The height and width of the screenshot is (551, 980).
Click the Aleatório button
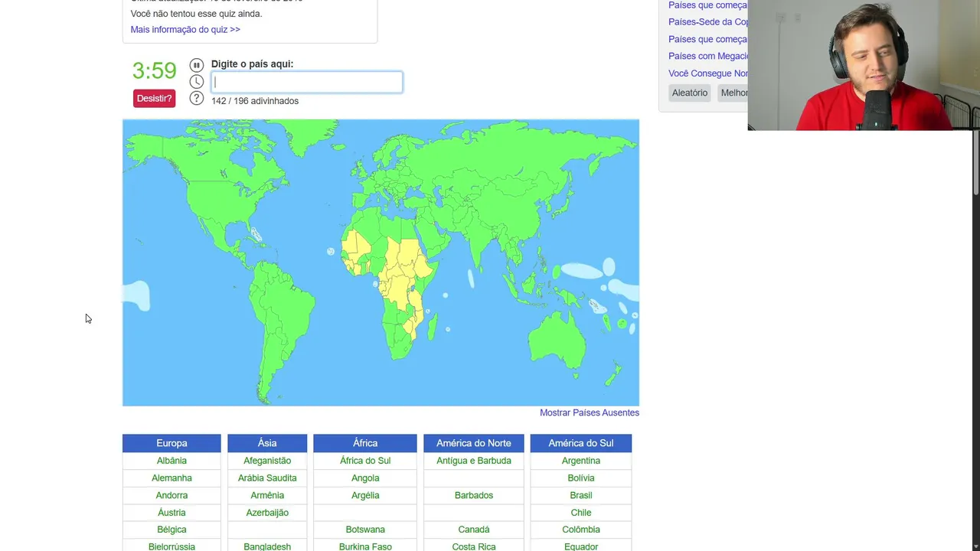[690, 93]
